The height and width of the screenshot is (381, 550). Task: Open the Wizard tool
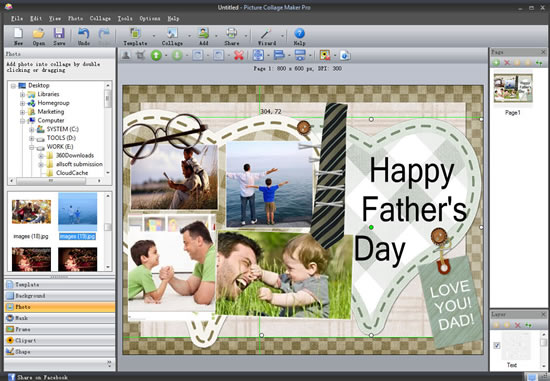pos(266,34)
